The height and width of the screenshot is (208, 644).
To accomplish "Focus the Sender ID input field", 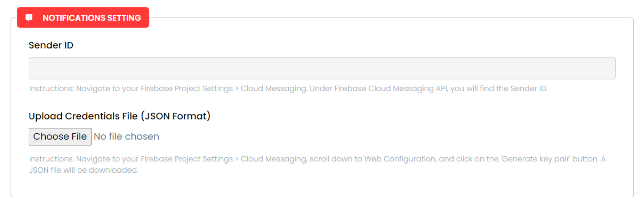I will point(322,68).
